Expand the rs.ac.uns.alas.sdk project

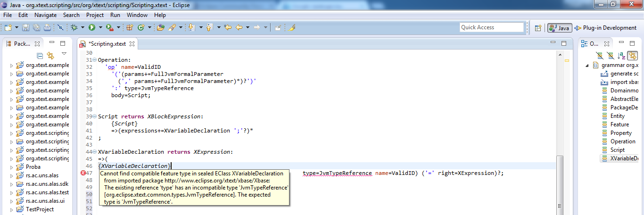(12, 184)
